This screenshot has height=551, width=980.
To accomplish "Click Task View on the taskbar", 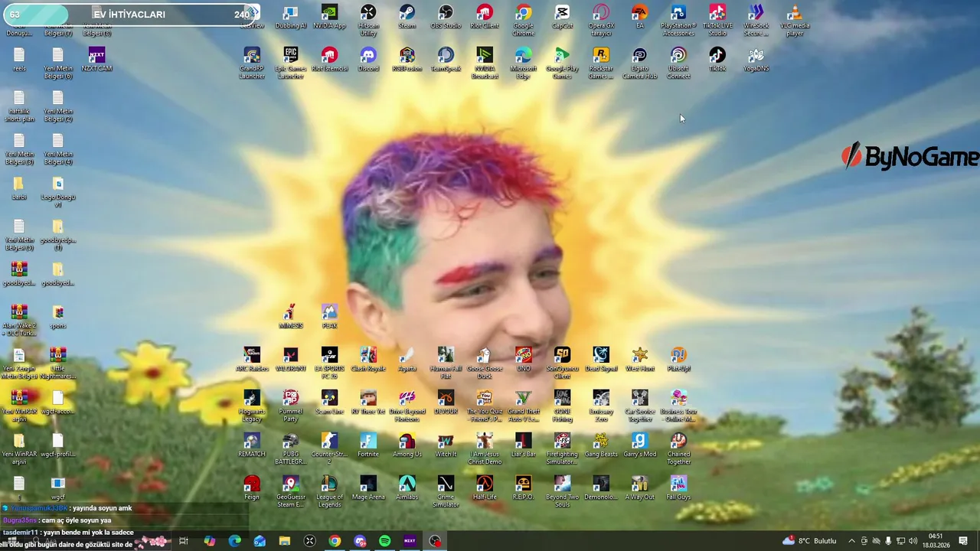I will tap(183, 541).
